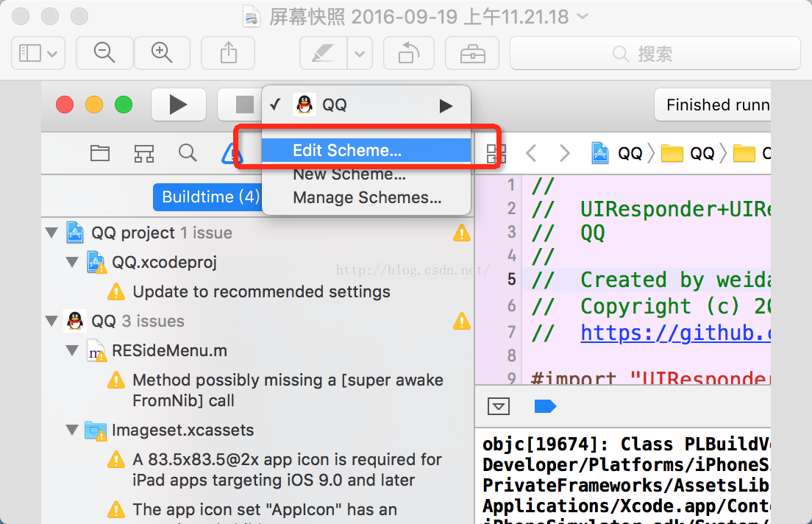Click the Preview sidebar view button

38,53
